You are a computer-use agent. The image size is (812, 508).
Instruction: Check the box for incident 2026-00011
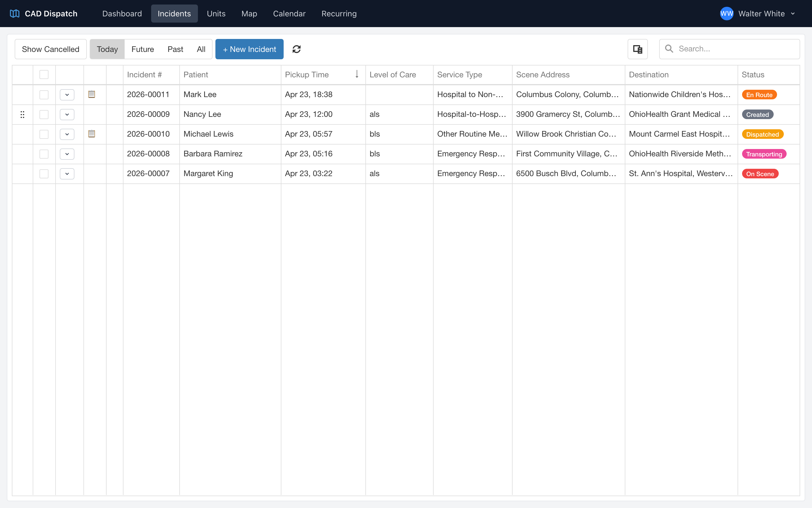44,95
